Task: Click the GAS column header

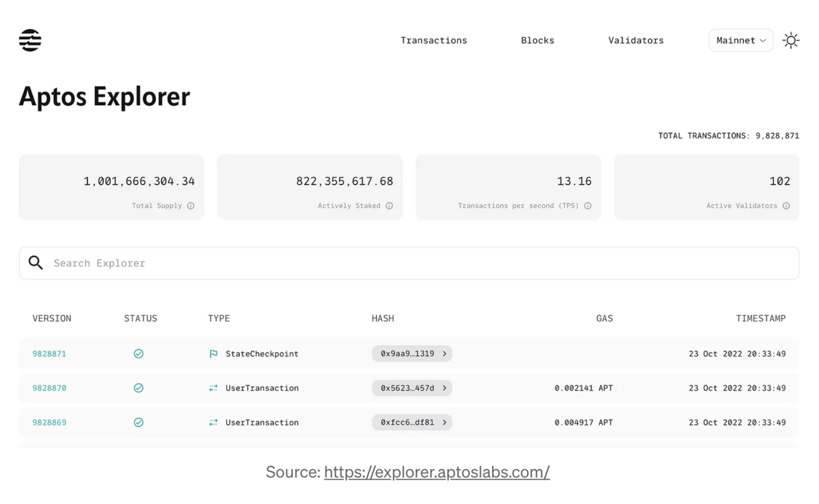Action: pyautogui.click(x=604, y=318)
